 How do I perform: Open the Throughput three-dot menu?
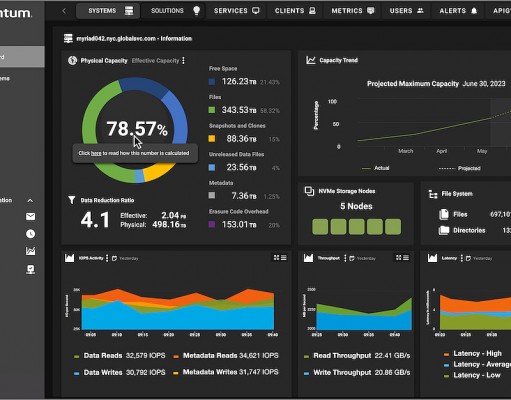click(345, 258)
